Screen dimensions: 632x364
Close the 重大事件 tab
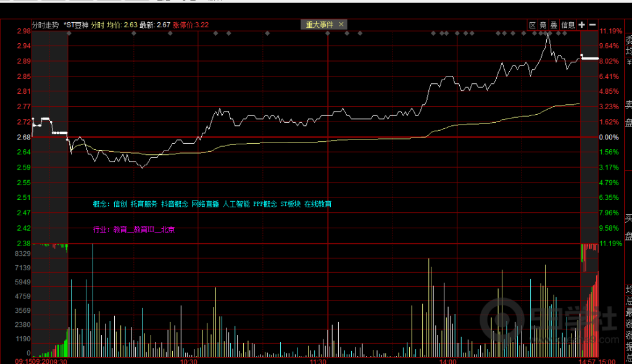(341, 24)
